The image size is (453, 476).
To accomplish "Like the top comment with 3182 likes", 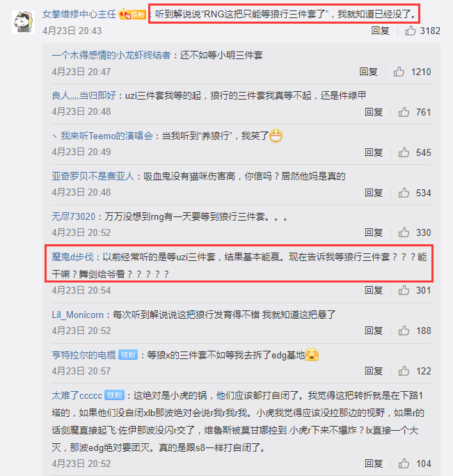I will [x=410, y=31].
